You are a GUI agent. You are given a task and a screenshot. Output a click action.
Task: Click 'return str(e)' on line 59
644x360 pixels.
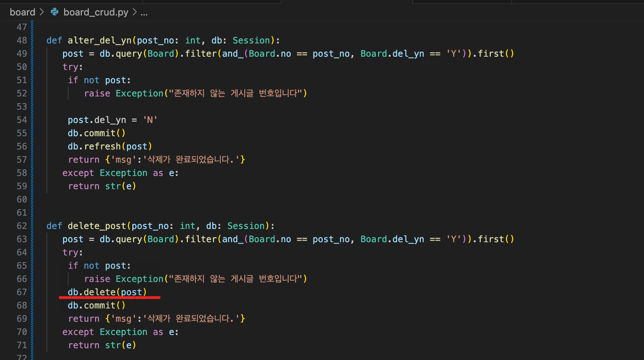102,186
